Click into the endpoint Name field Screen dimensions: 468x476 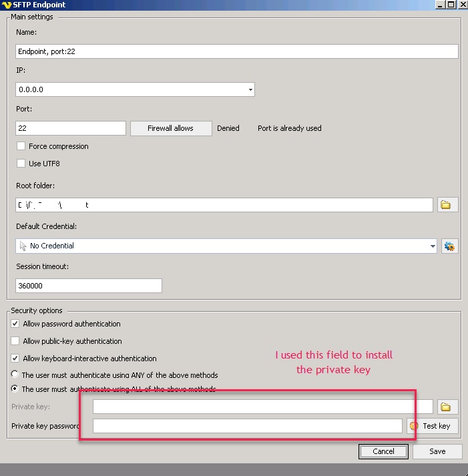[x=236, y=51]
